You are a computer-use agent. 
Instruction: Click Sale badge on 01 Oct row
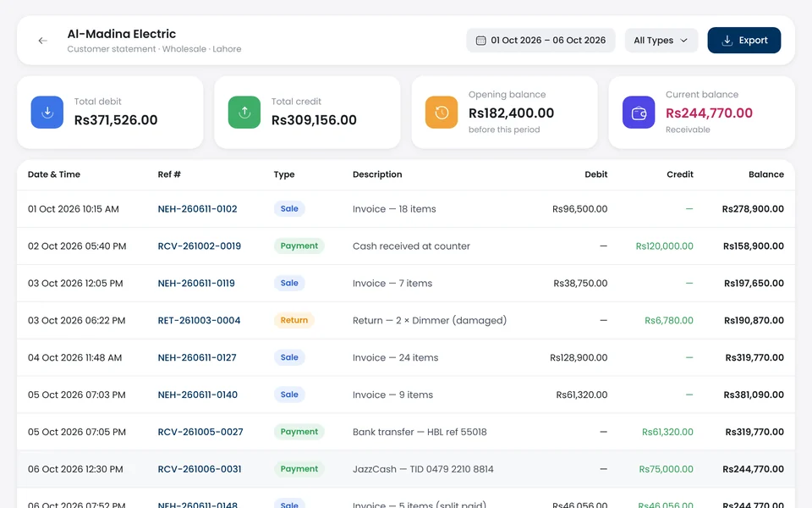289,209
